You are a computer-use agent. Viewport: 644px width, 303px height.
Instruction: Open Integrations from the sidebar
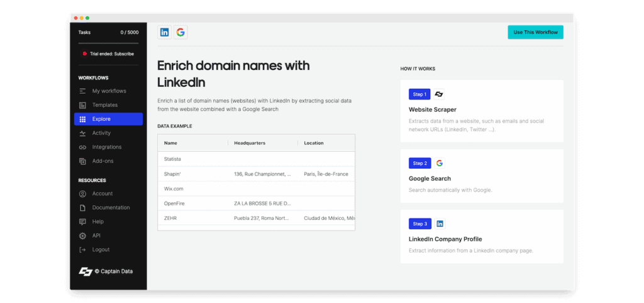click(108, 147)
